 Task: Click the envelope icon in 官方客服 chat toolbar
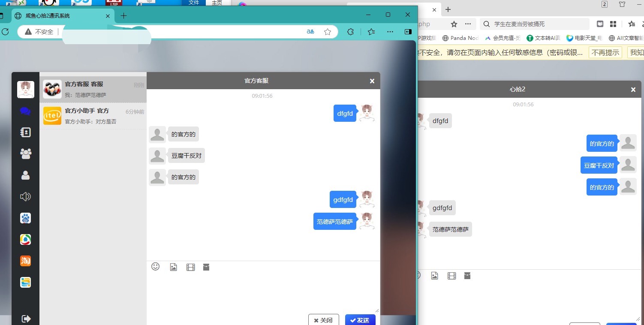206,267
